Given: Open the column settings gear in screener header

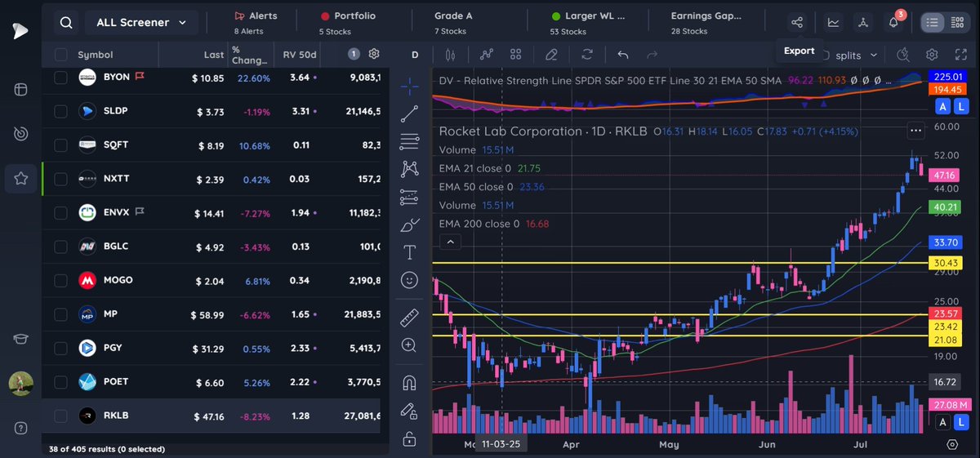Looking at the screenshot, I should click(x=374, y=55).
